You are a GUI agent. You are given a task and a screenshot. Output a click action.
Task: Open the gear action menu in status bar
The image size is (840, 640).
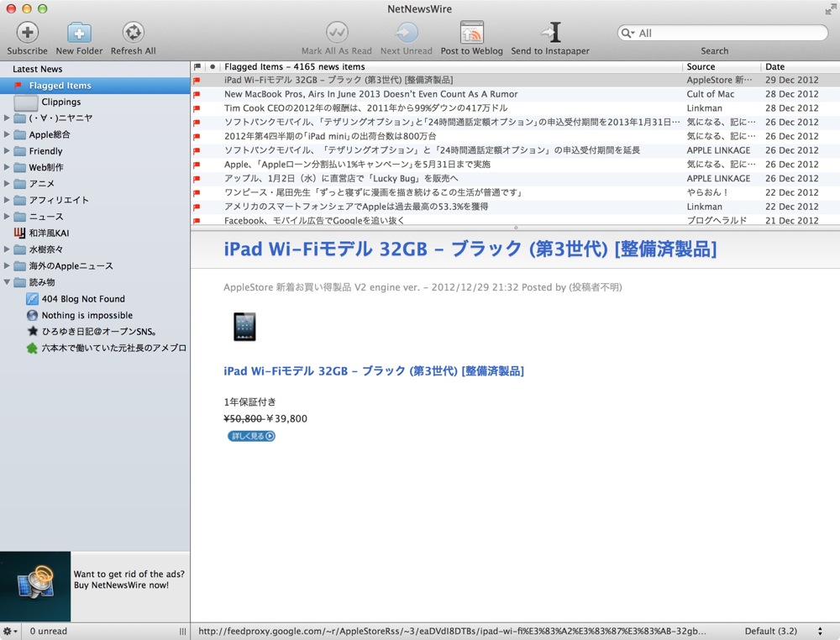click(10, 631)
